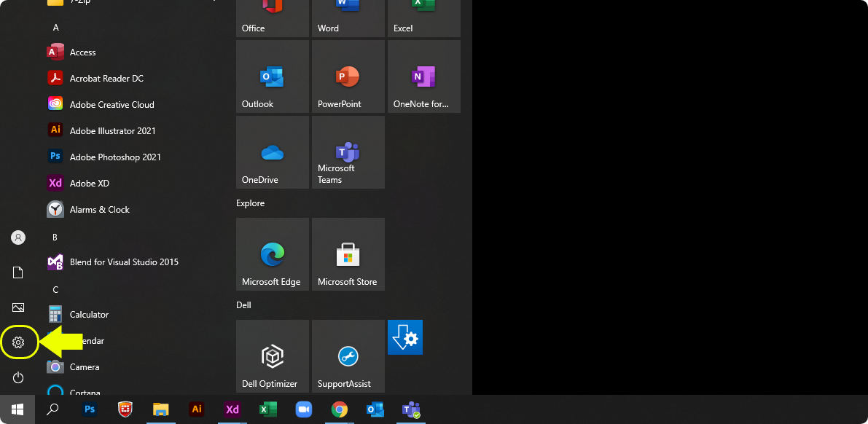Launch the PowerPoint tile
Viewport: 868px width, 424px height.
(x=348, y=76)
